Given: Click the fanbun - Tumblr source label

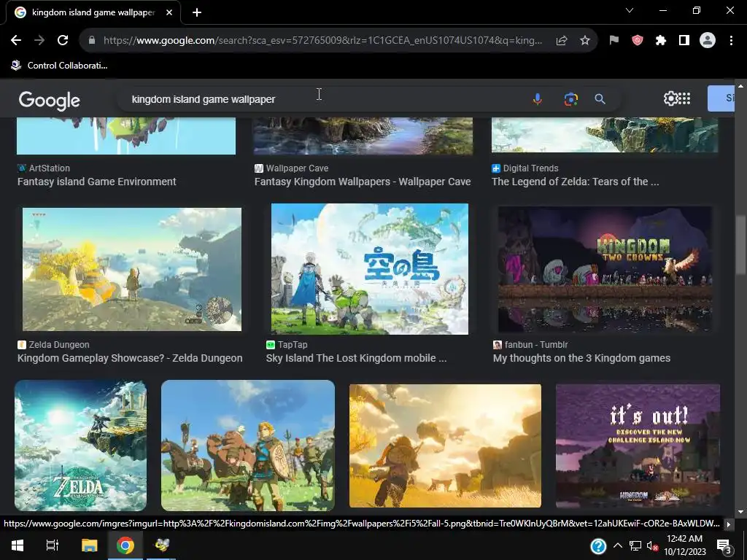Looking at the screenshot, I should click(536, 345).
